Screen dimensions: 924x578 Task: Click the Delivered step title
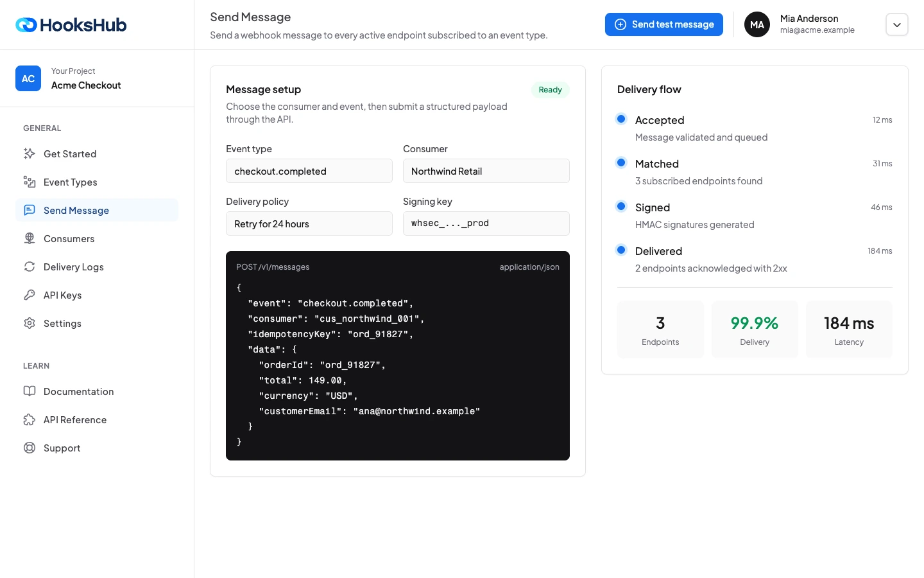(x=658, y=251)
